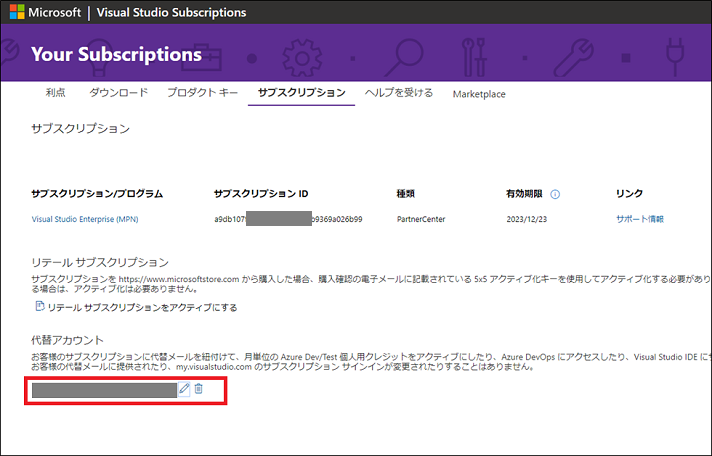The width and height of the screenshot is (712, 456).
Task: Click the リテール サブスクリプション heading
Action: (x=100, y=263)
